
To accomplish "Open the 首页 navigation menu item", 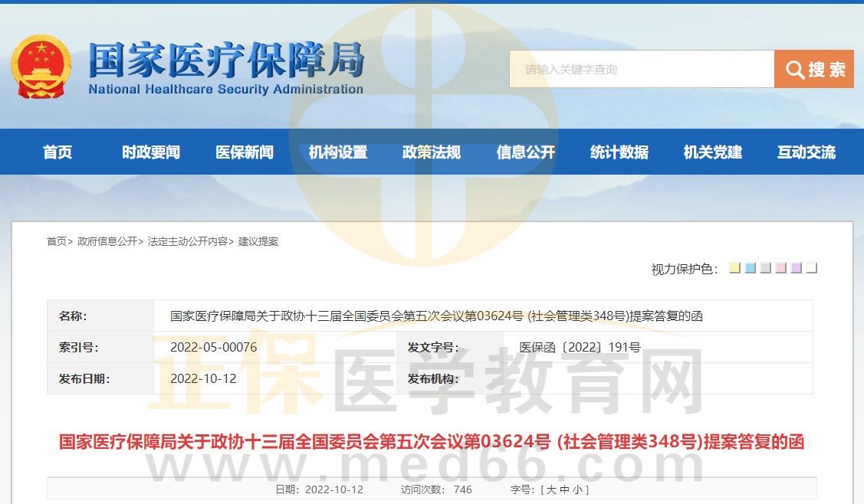I will point(57,152).
